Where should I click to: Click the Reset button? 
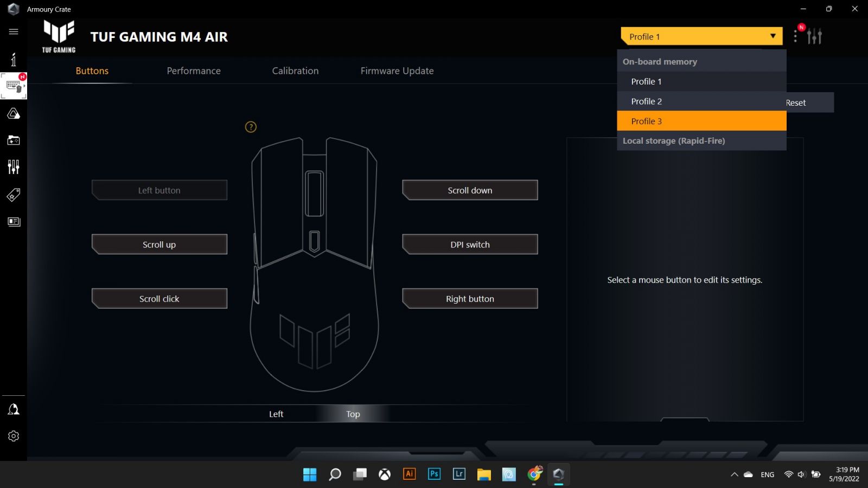point(809,102)
